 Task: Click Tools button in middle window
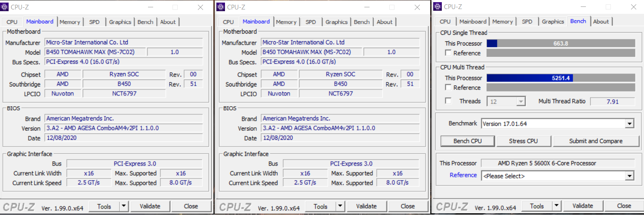click(320, 206)
